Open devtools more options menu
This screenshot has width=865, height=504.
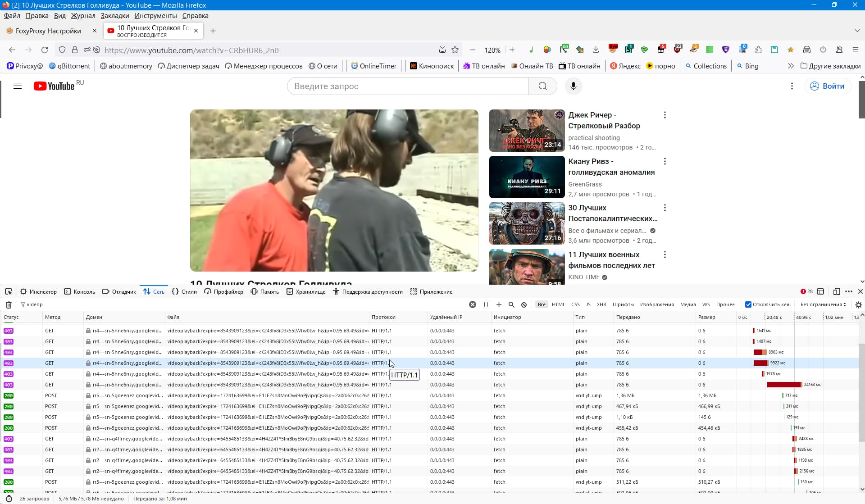[x=849, y=291]
